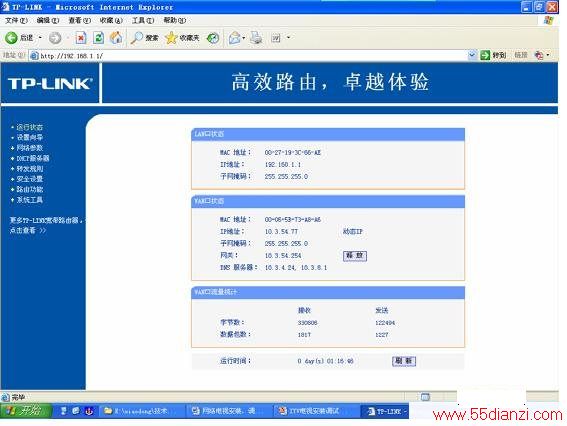Screen dimensions: 567x426
Task: Click the green Go (转到) button
Action: coord(493,55)
